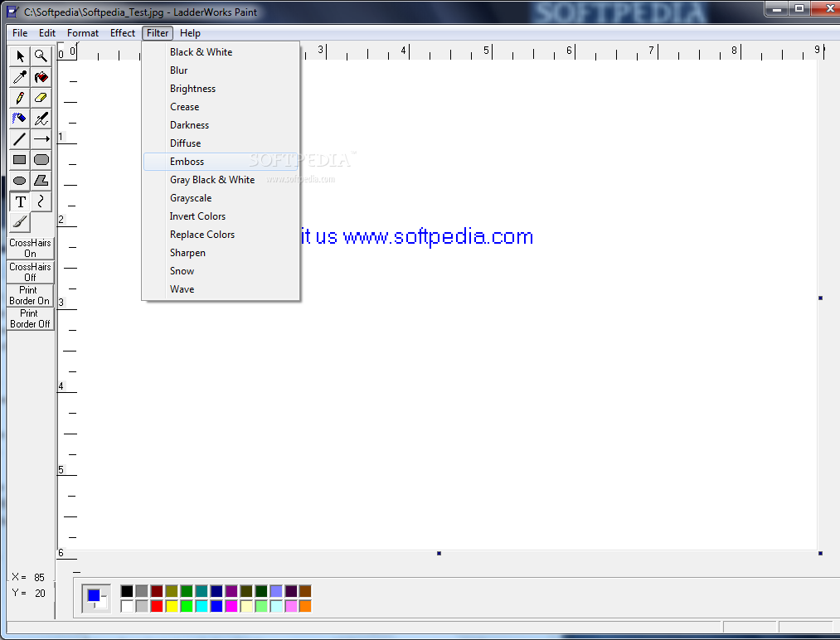Open the Help menu
Image resolution: width=840 pixels, height=640 pixels.
pos(190,32)
